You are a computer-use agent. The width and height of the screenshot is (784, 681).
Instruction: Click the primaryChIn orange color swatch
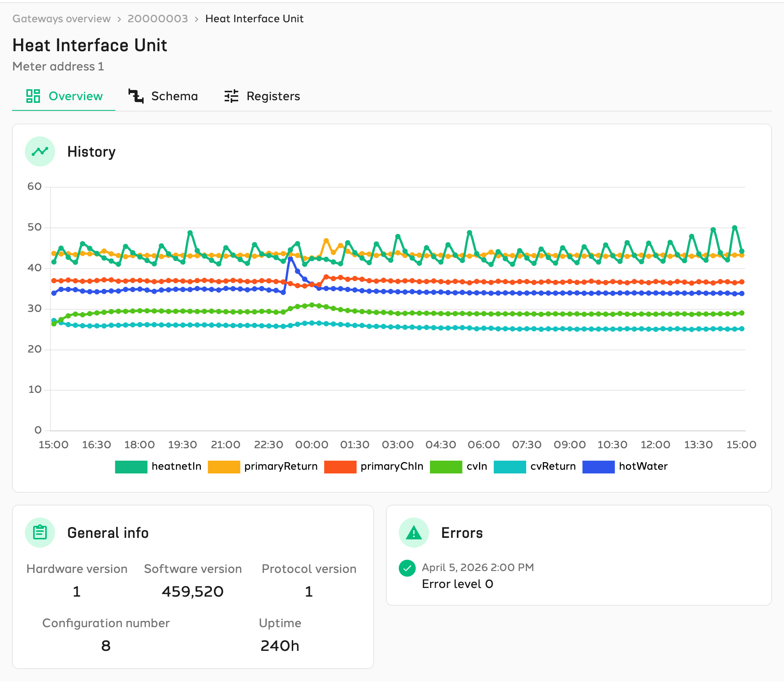(x=340, y=467)
